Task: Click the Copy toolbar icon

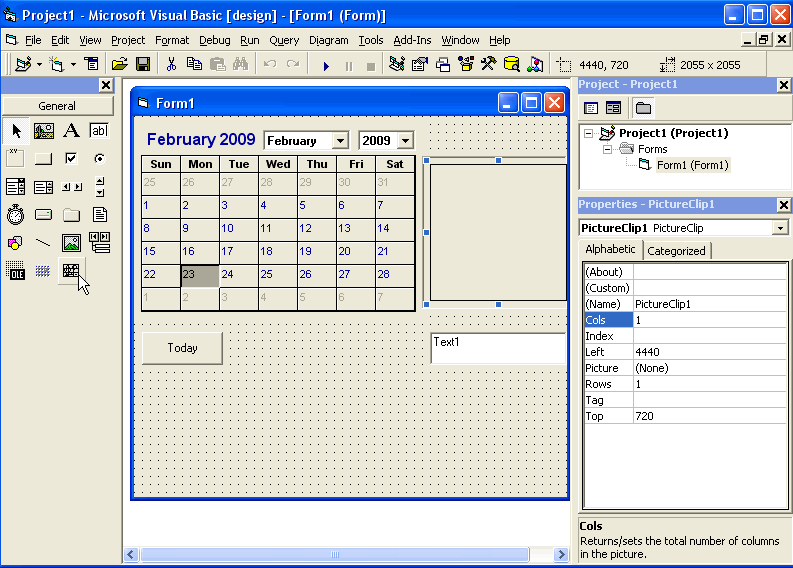Action: 194,64
